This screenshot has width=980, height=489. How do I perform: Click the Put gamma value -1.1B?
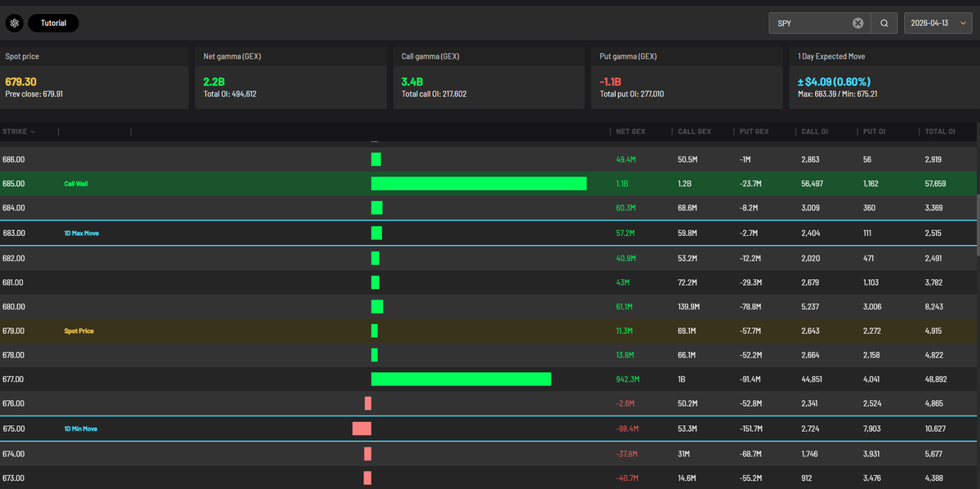(x=612, y=82)
